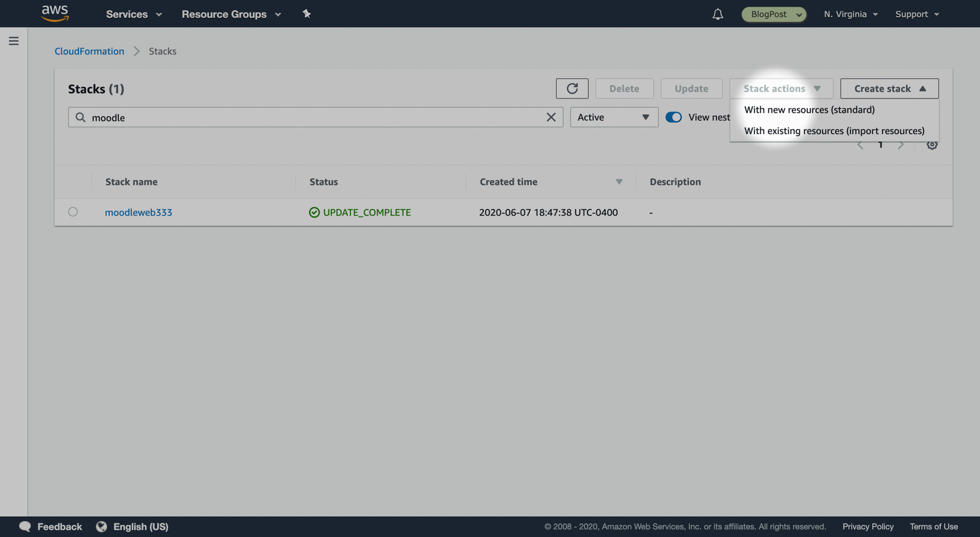This screenshot has width=980, height=537.
Task: Open the moodleweb333 stack link
Action: point(138,213)
